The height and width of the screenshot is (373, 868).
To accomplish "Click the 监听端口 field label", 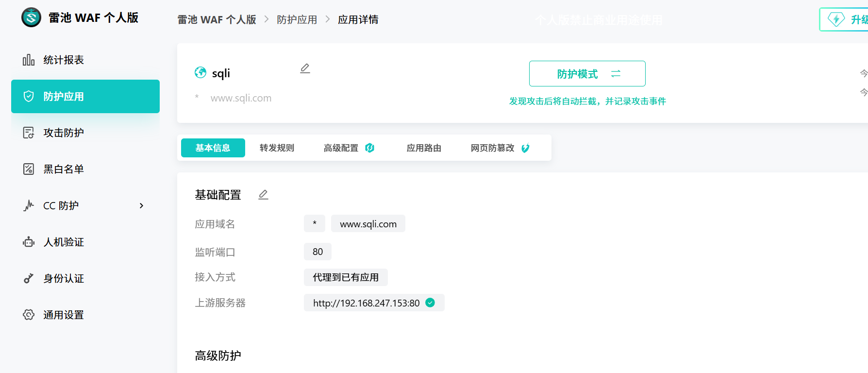I will (x=215, y=252).
